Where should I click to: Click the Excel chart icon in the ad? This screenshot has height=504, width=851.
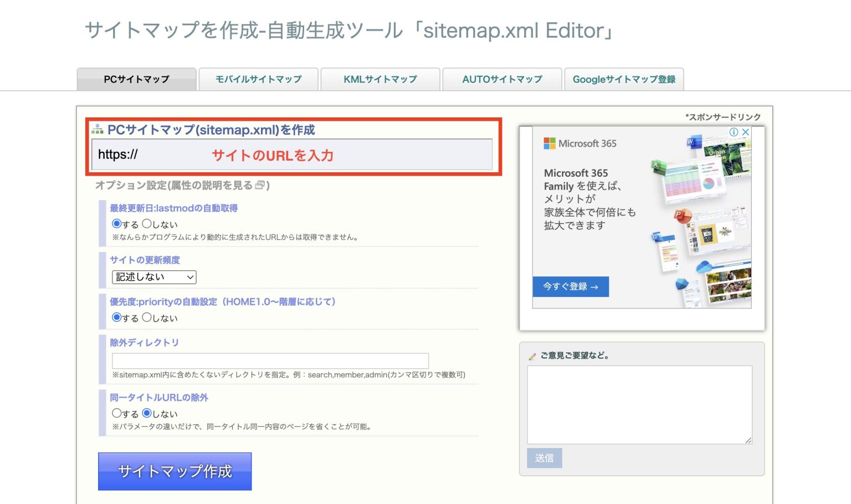tap(657, 164)
